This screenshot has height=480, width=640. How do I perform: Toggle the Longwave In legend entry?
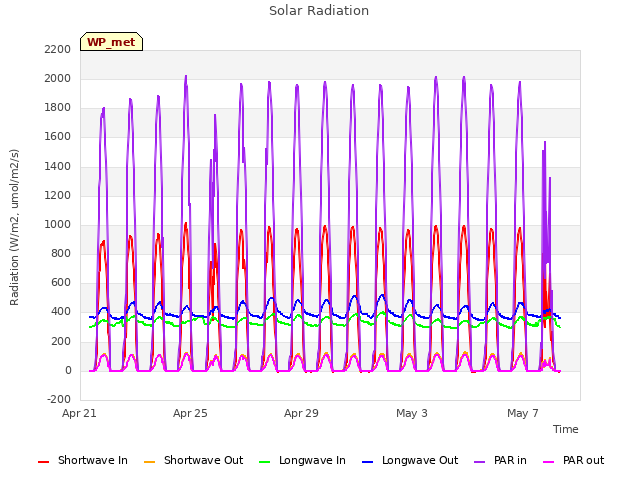[x=302, y=460]
